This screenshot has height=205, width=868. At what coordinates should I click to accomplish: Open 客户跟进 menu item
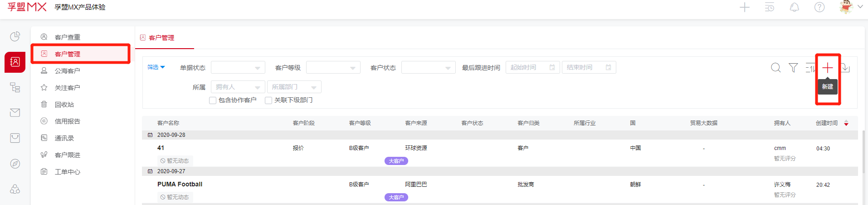(x=67, y=155)
